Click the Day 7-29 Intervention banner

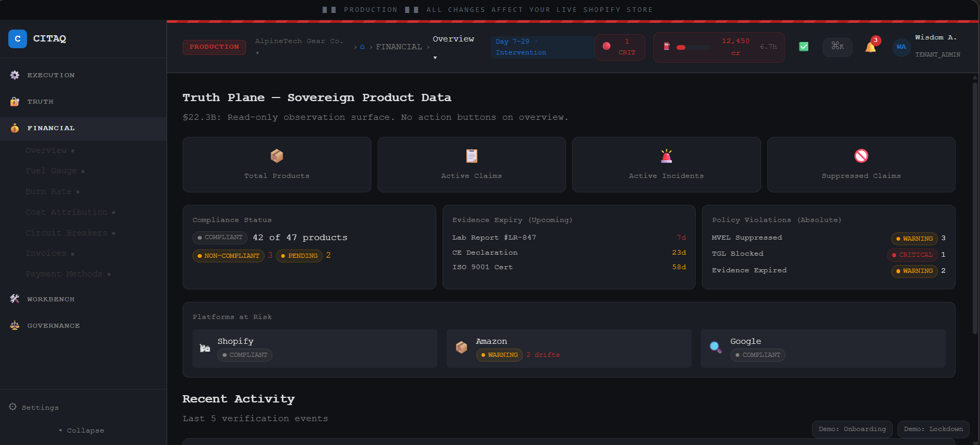542,47
